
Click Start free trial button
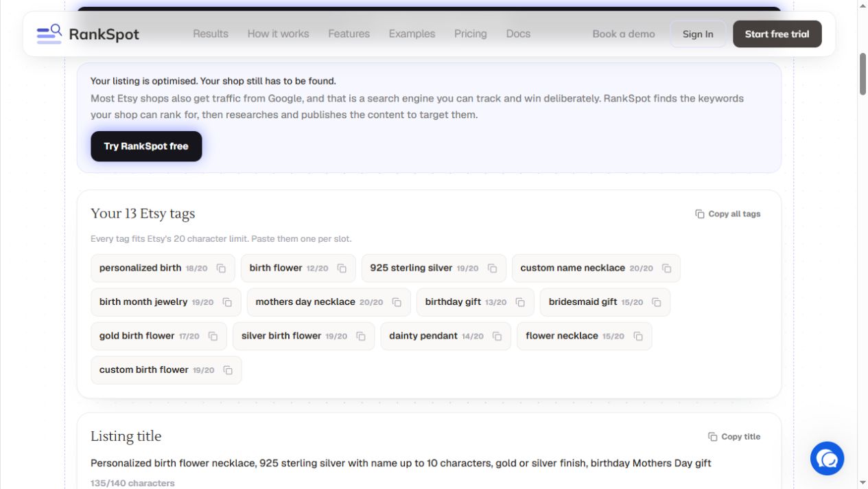777,34
